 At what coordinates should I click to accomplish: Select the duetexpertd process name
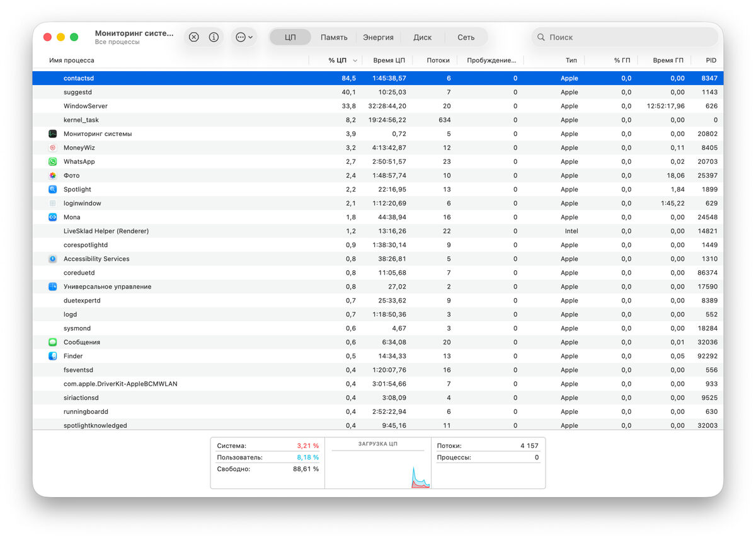82,301
